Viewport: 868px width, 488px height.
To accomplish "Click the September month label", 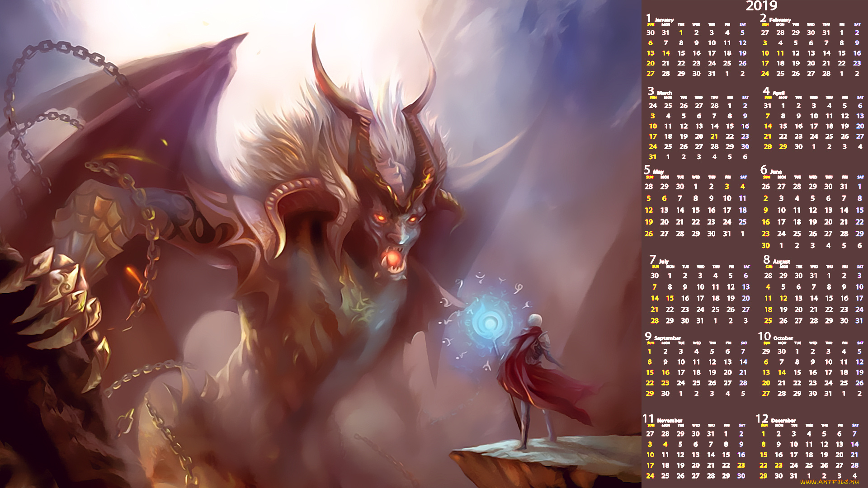I will [x=667, y=338].
